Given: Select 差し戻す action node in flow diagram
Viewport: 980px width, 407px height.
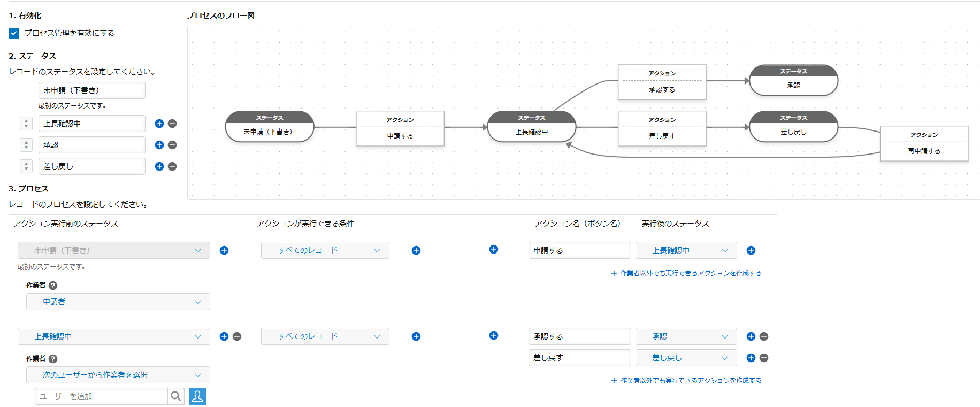Looking at the screenshot, I should (x=662, y=128).
